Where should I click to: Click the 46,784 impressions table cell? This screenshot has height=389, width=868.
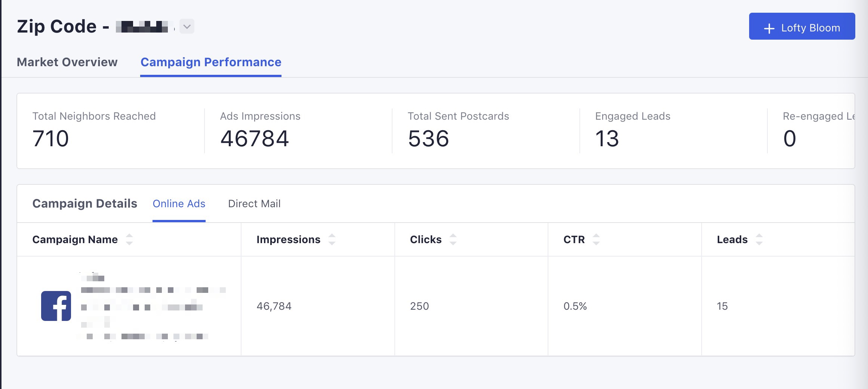click(274, 306)
